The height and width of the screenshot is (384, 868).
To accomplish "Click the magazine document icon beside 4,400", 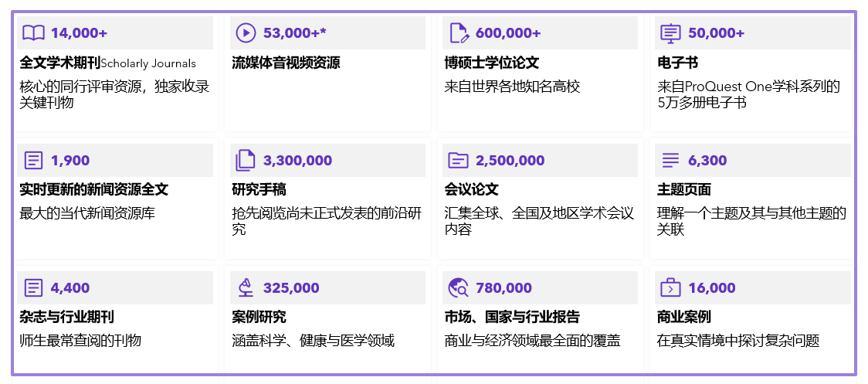I will coord(33,288).
